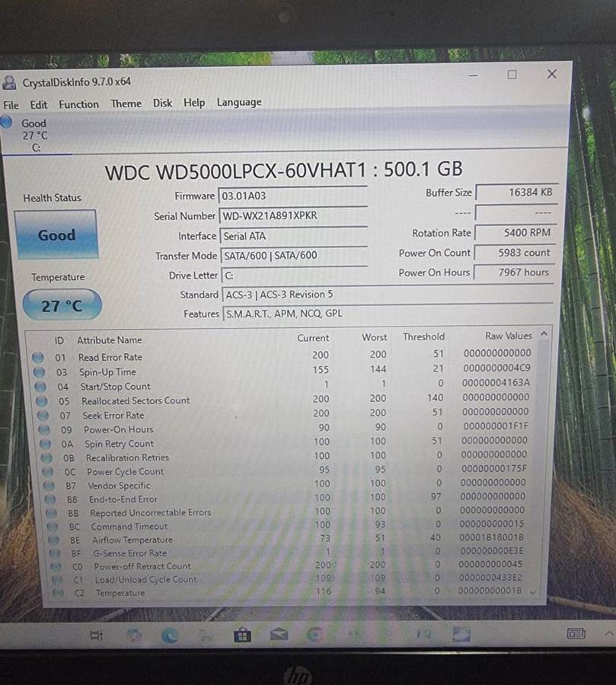Click the Raw Values column header
The height and width of the screenshot is (685, 616).
point(508,336)
